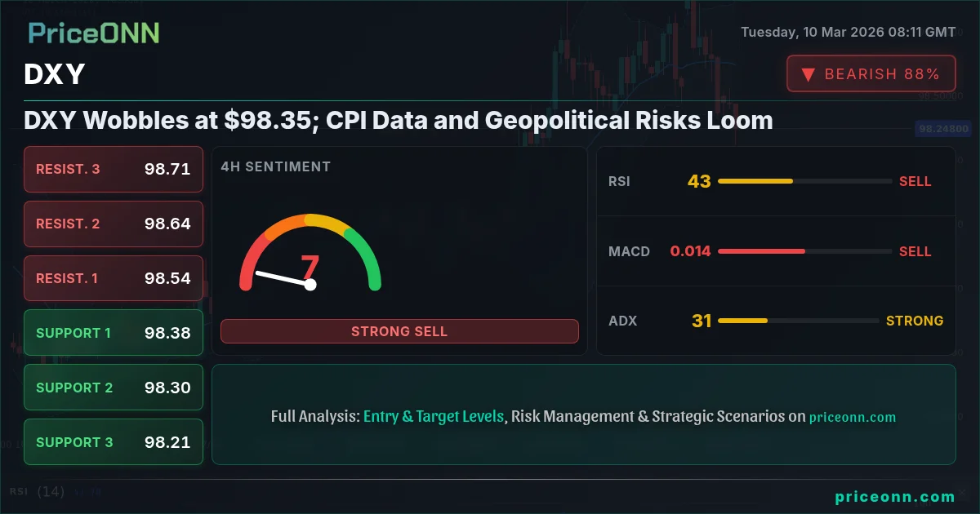The width and height of the screenshot is (980, 514).
Task: Click the red down-triangle in bearish badge
Action: [x=808, y=74]
